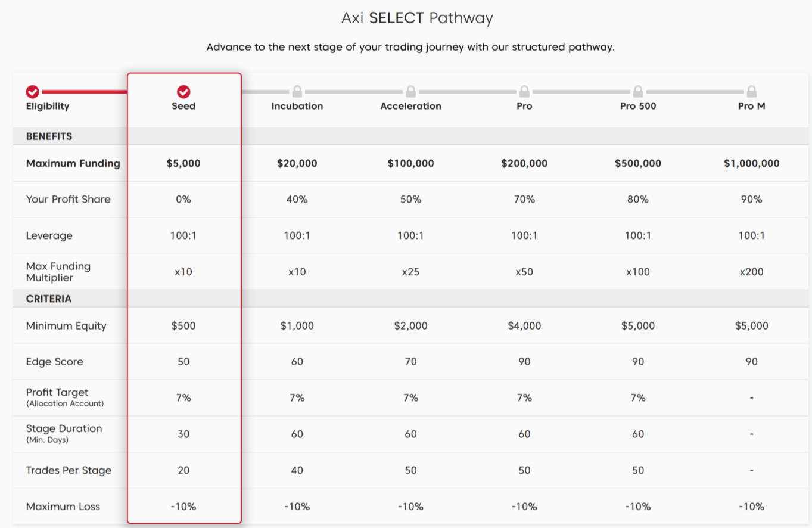Click the Incubation stage lock icon
The width and height of the screenshot is (812, 528).
pyautogui.click(x=297, y=92)
